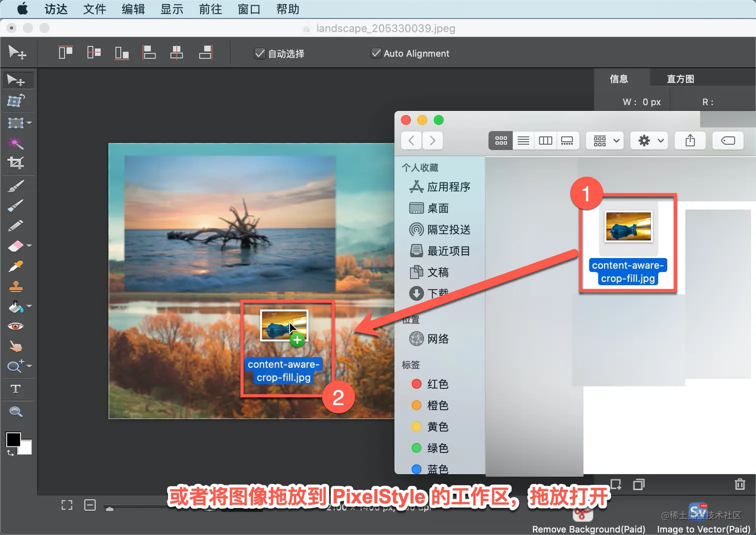Open the 帮助 menu
The image size is (756, 535).
(x=287, y=9)
